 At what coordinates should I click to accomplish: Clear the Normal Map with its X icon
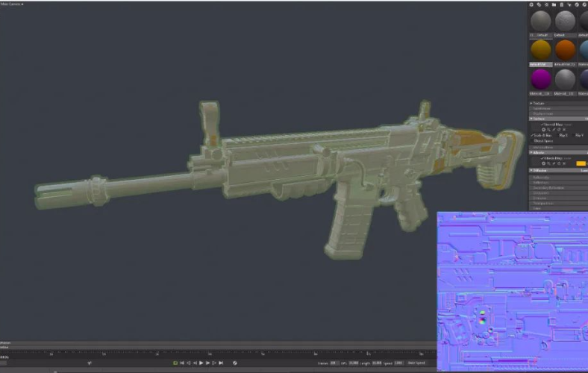click(x=564, y=130)
